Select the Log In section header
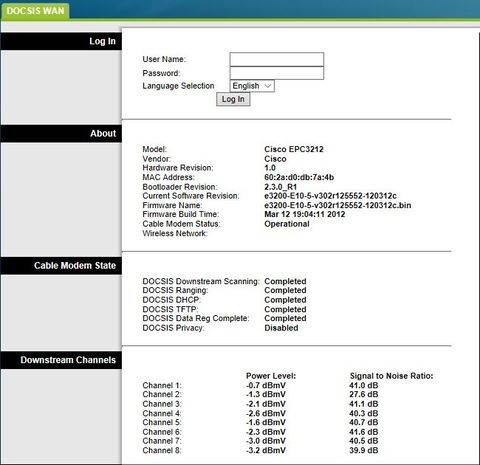This screenshot has height=465, width=480. pyautogui.click(x=61, y=41)
